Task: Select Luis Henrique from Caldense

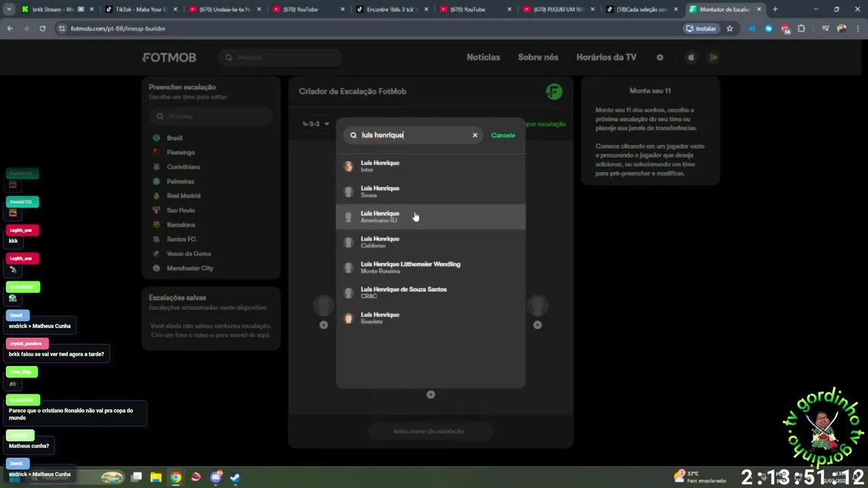Action: pos(431,242)
